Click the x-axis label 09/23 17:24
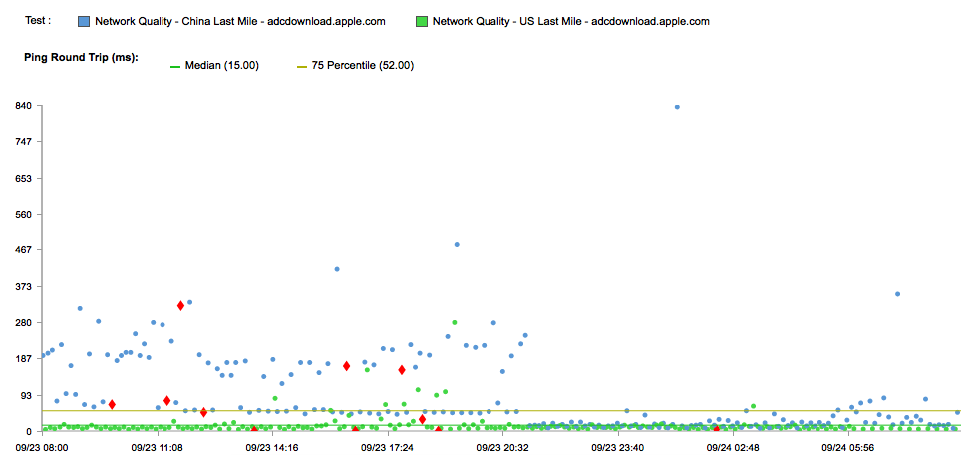980x476 pixels. 387,448
